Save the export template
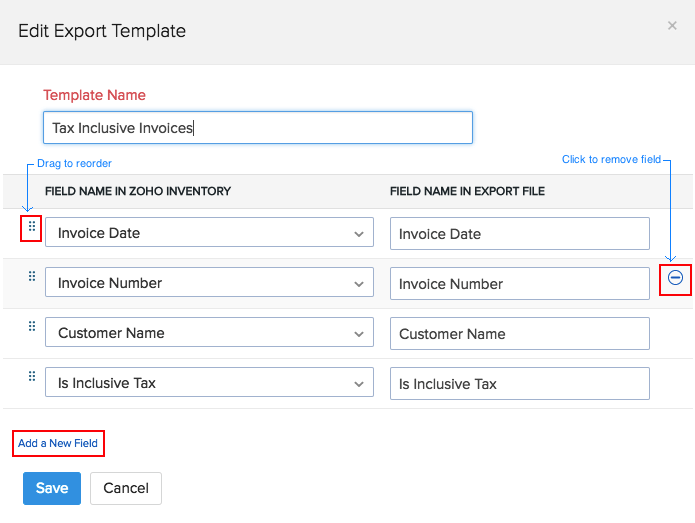 52,488
